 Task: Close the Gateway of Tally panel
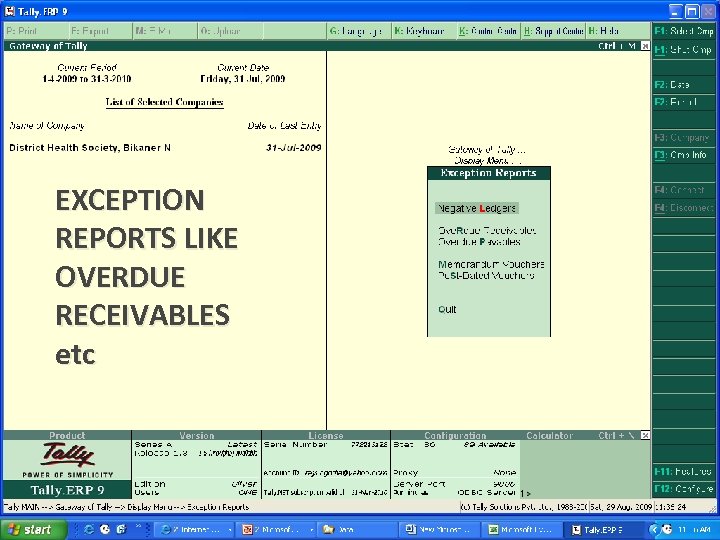point(645,46)
